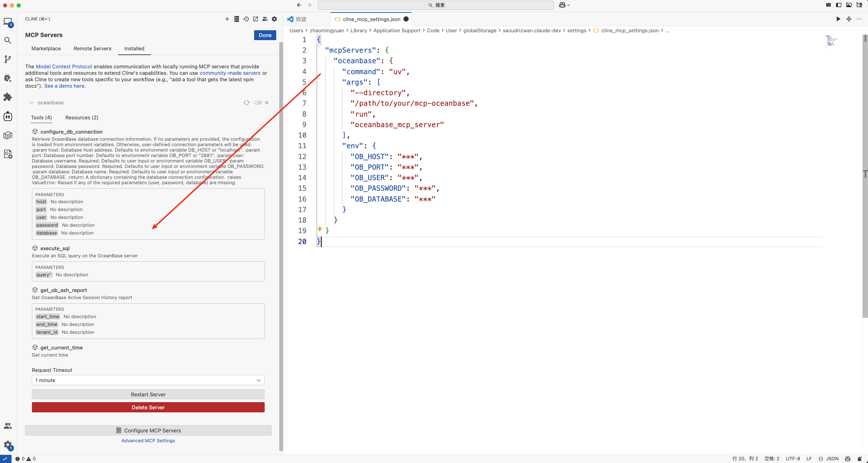Switch to the Resources (2) tab
The image size is (868, 463).
pos(82,118)
